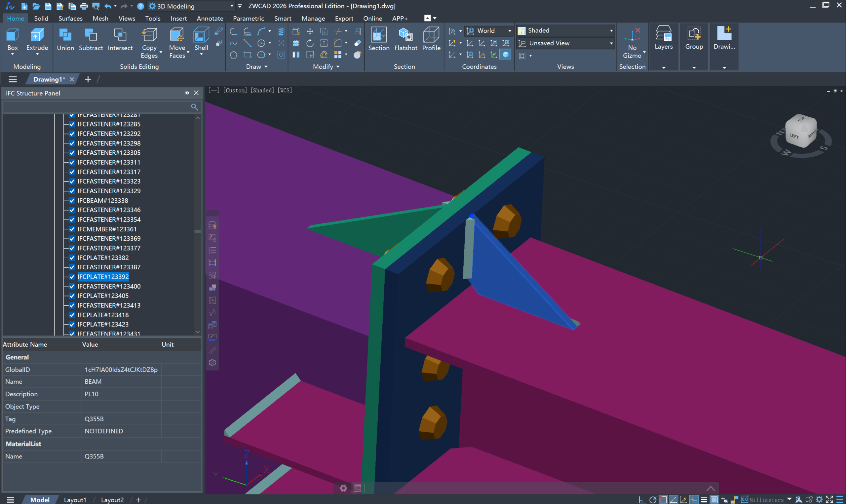Select IFCFASTENER#123400 in the tree
The image size is (846, 504).
tap(109, 286)
